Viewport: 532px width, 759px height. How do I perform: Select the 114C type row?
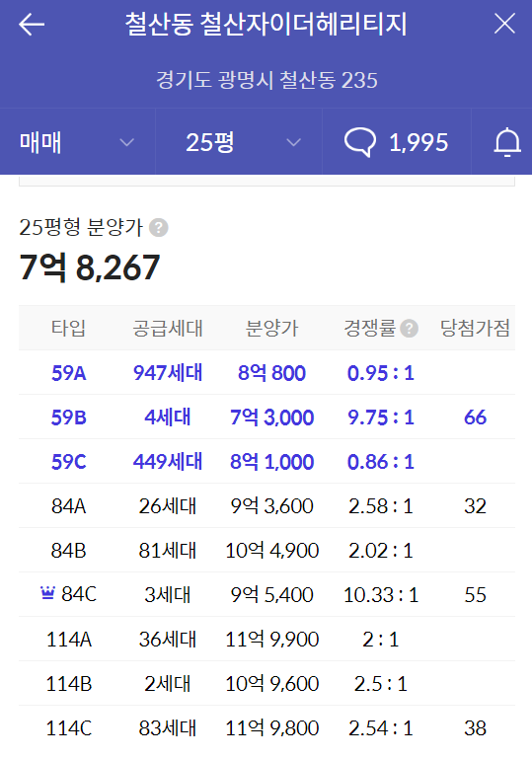[266, 728]
